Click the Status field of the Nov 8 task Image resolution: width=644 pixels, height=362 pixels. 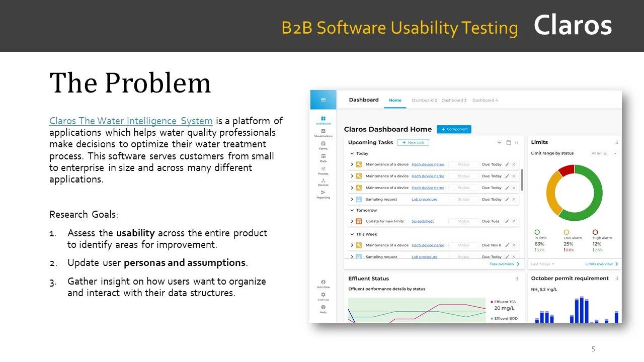[x=463, y=245]
